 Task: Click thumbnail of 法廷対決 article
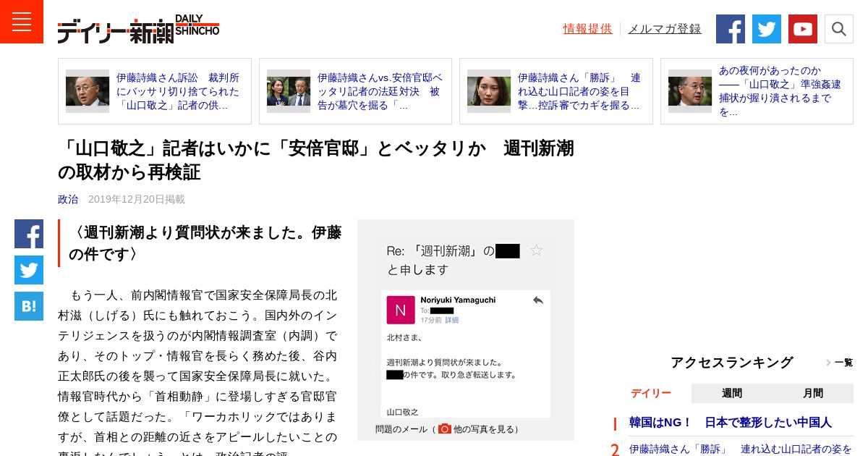tap(289, 91)
